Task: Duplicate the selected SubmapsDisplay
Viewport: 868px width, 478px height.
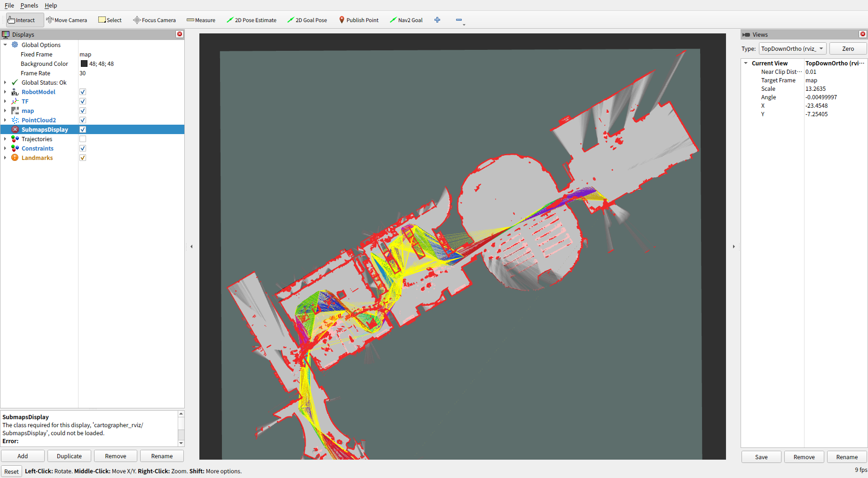Action: point(69,456)
